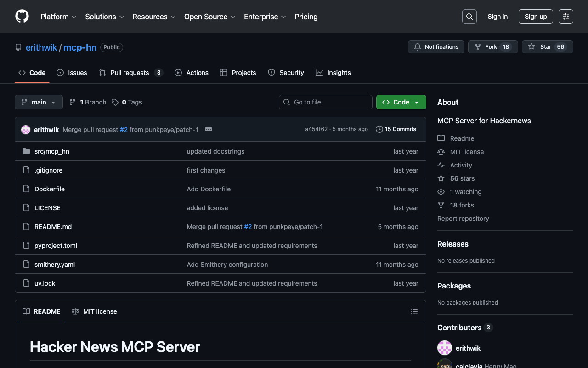Open the README outline list icon

pyautogui.click(x=414, y=311)
